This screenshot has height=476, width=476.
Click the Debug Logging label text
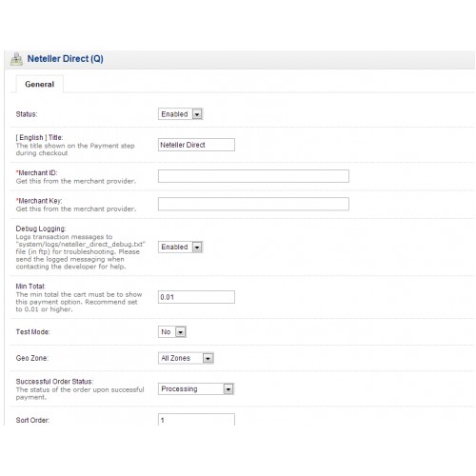click(x=41, y=228)
